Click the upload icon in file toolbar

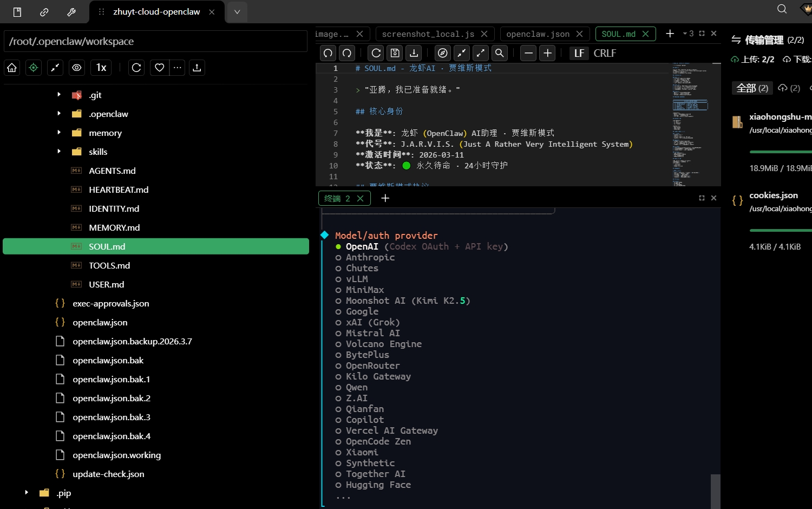[x=197, y=68]
